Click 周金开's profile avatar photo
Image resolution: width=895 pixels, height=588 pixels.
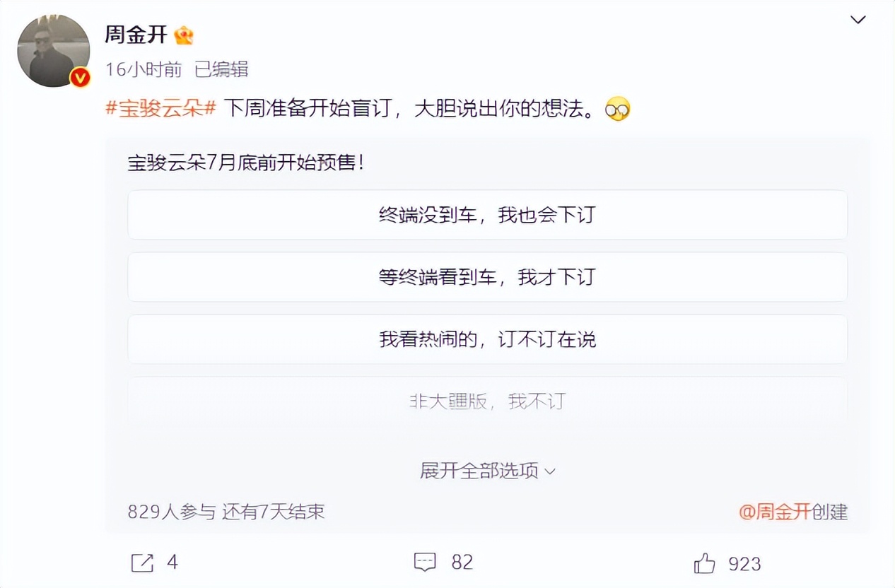(x=53, y=49)
